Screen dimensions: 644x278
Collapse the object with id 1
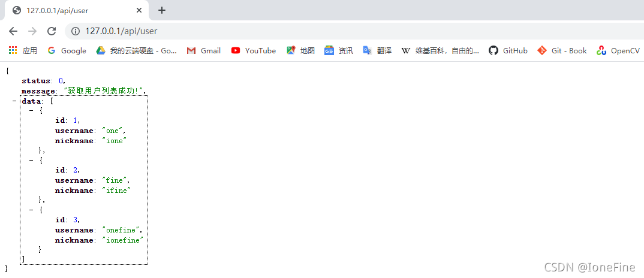click(x=31, y=111)
